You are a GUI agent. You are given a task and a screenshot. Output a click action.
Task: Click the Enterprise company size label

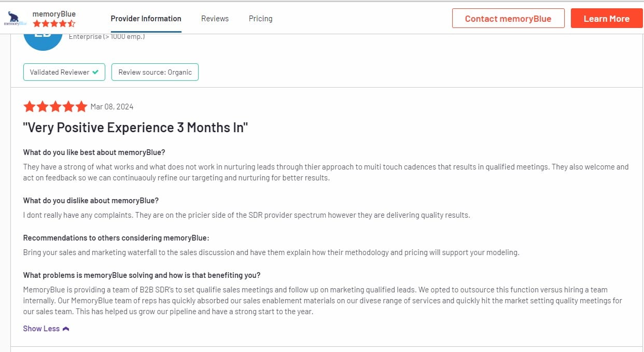(x=107, y=37)
